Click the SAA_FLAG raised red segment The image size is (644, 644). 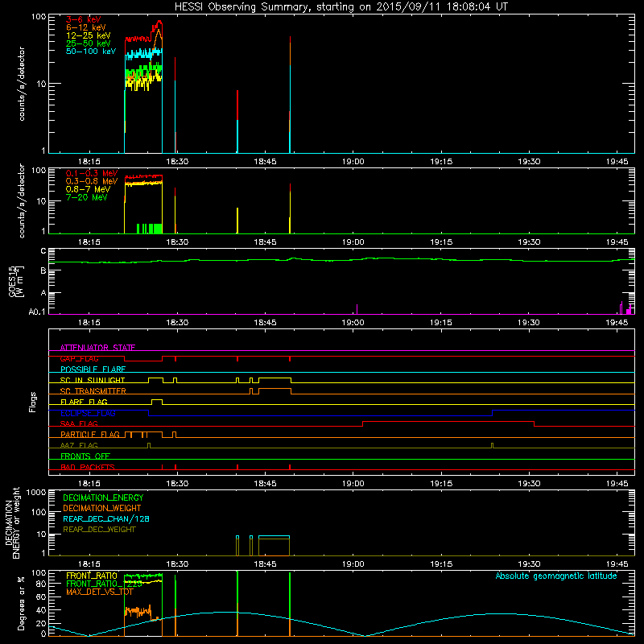click(448, 421)
